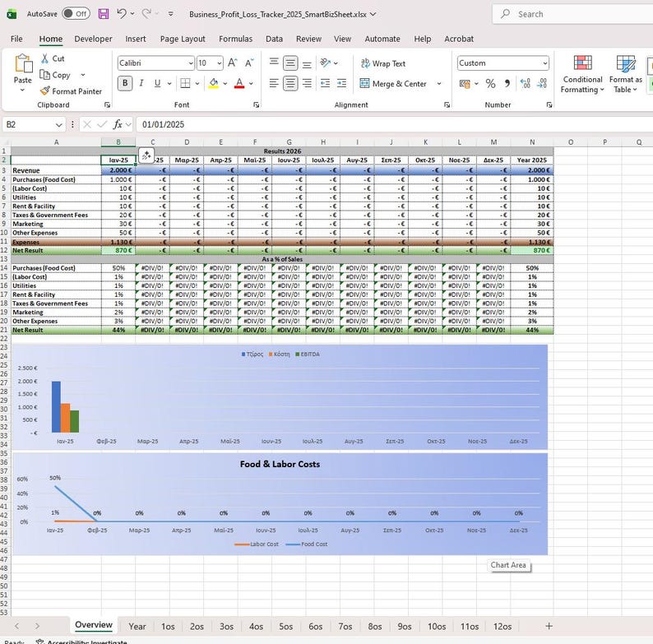Toggle Underline formatting

pyautogui.click(x=157, y=83)
